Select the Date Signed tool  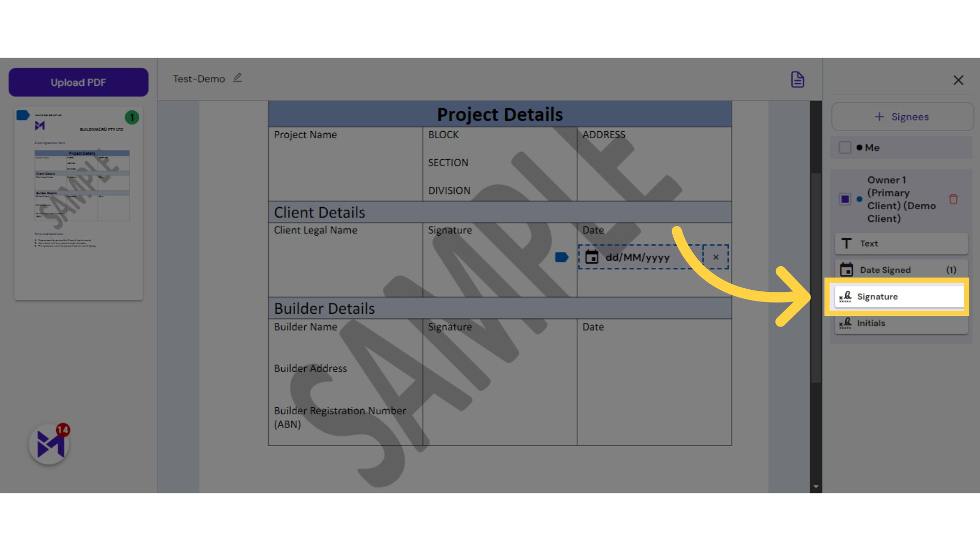pos(899,270)
